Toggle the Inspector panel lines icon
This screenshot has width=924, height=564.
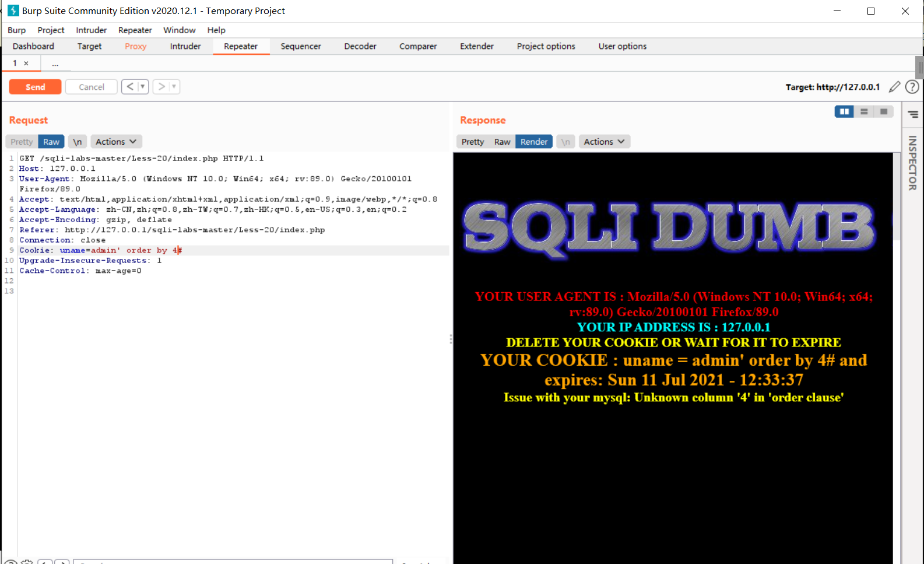tap(913, 114)
